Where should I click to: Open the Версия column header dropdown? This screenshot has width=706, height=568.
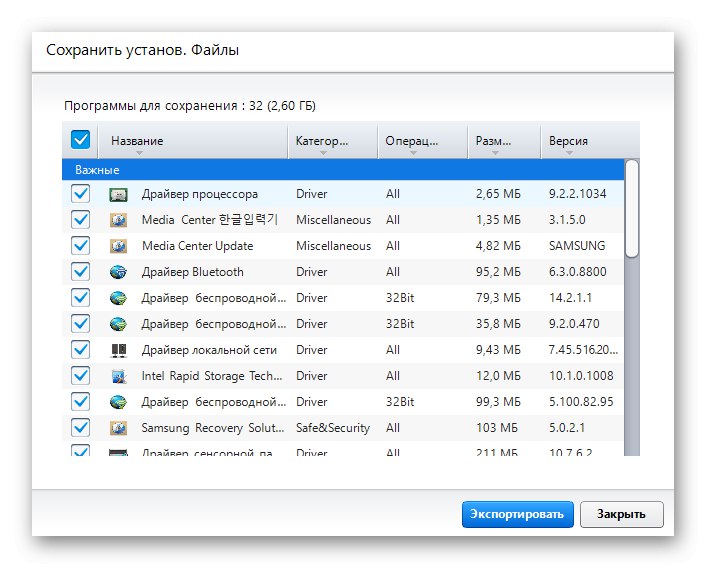point(568,153)
